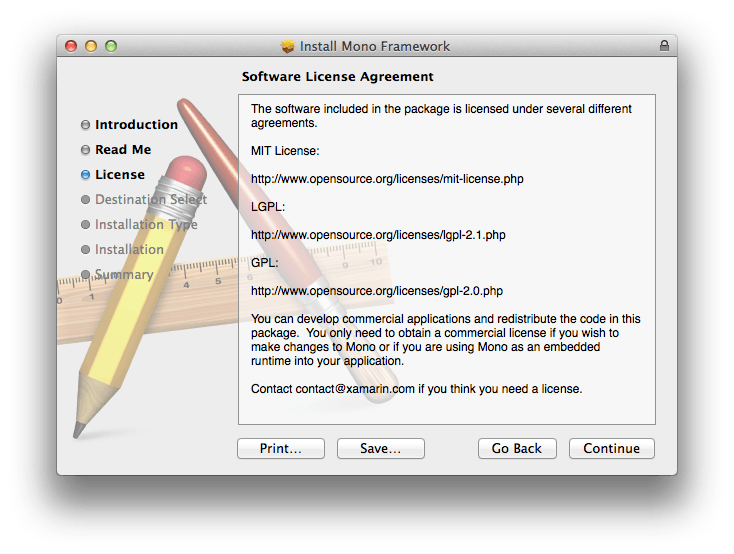Click the lock icon in the title bar
The height and width of the screenshot is (554, 734).
click(x=664, y=46)
